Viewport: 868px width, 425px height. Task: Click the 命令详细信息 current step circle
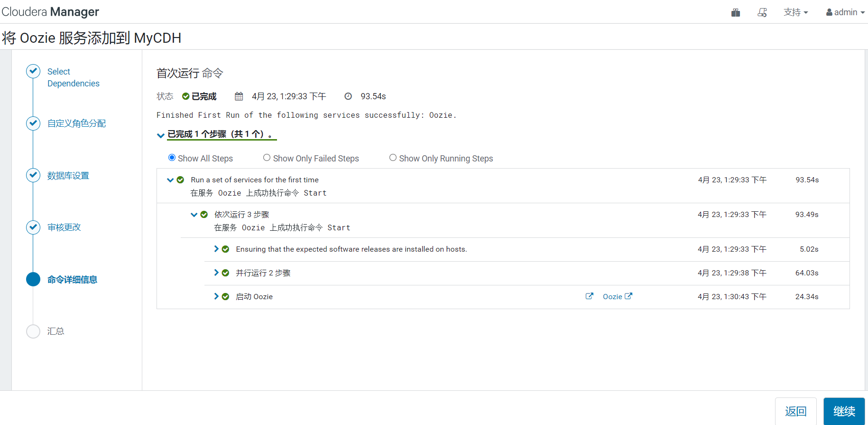(x=33, y=279)
